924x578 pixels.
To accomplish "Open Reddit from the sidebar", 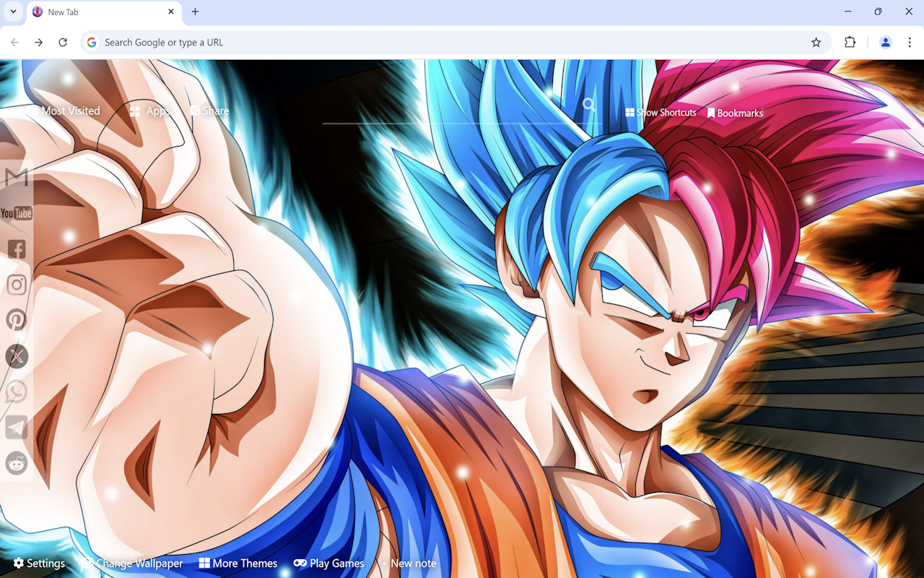I will pos(17,463).
